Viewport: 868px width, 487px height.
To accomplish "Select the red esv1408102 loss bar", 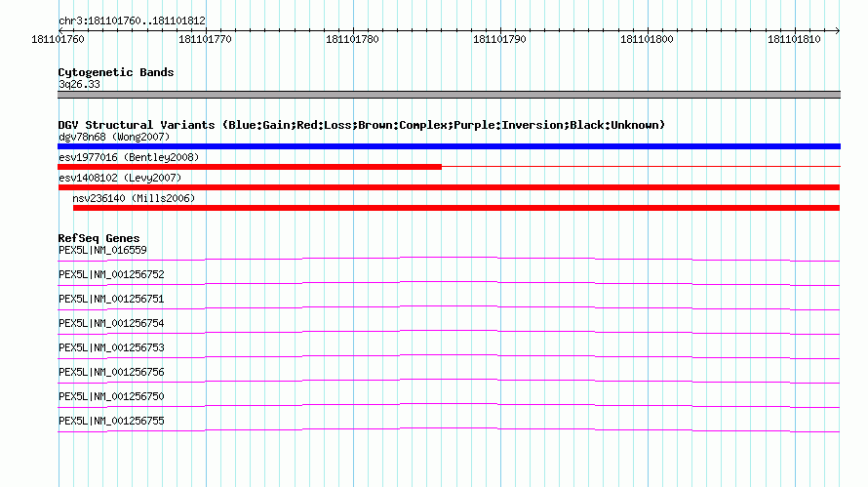I will [x=449, y=187].
